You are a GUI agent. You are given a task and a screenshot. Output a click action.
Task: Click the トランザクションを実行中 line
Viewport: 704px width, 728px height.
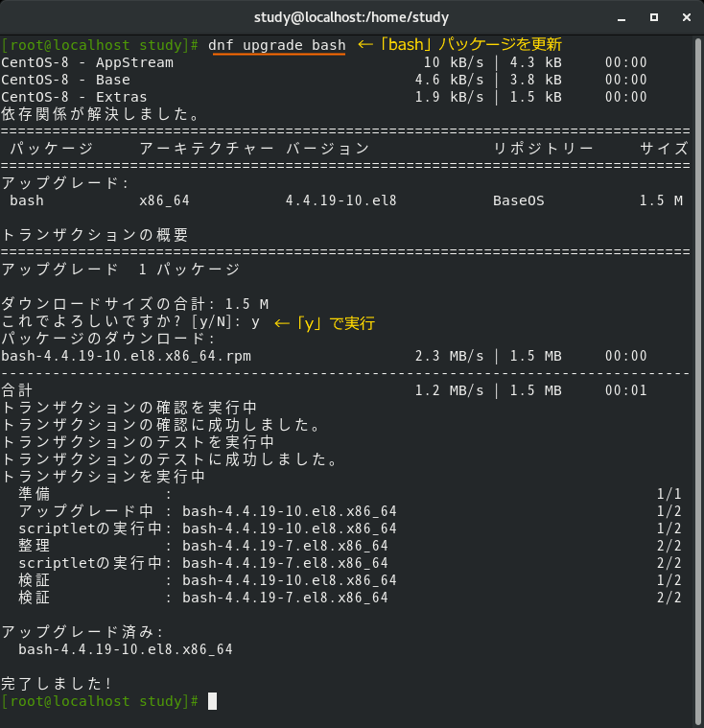(103, 477)
